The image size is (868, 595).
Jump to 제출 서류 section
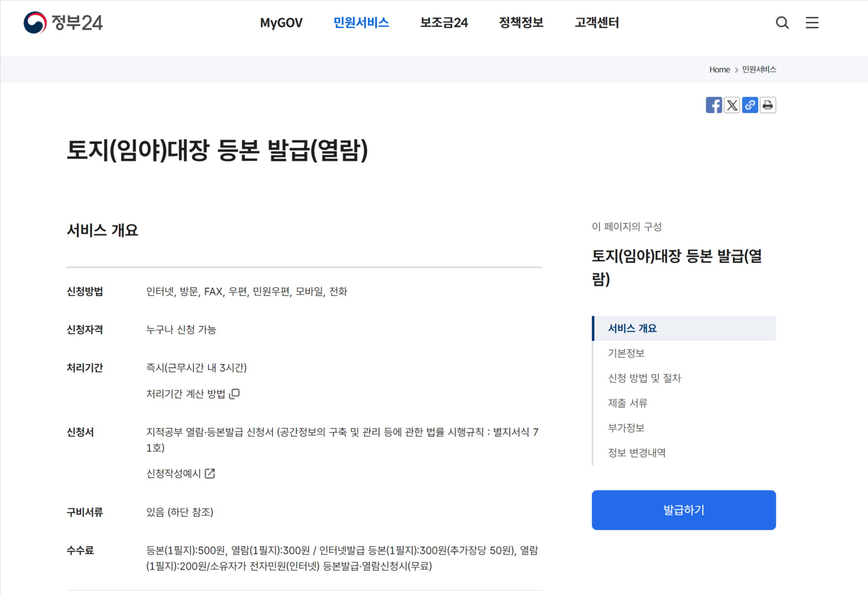[x=627, y=403]
